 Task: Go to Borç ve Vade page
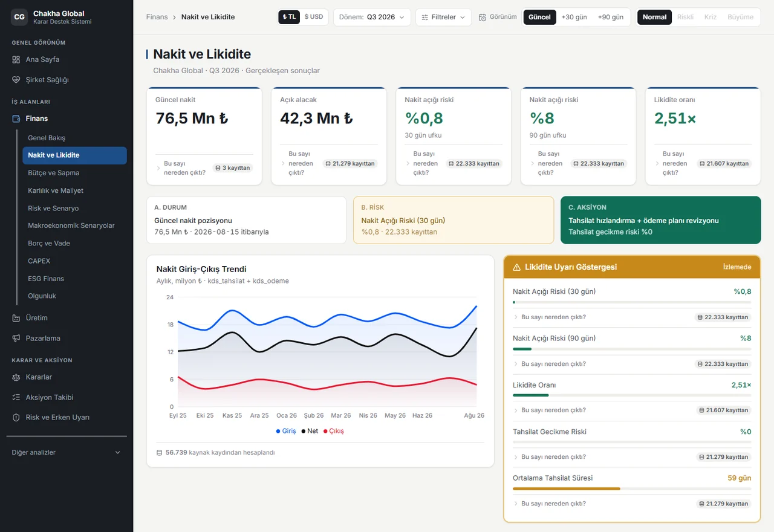tap(74, 243)
